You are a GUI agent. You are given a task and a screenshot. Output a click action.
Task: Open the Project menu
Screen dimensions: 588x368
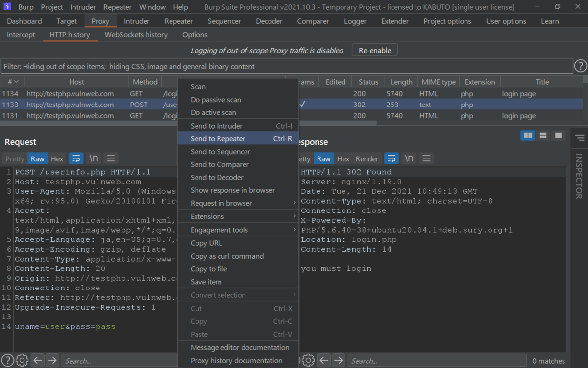[x=52, y=7]
